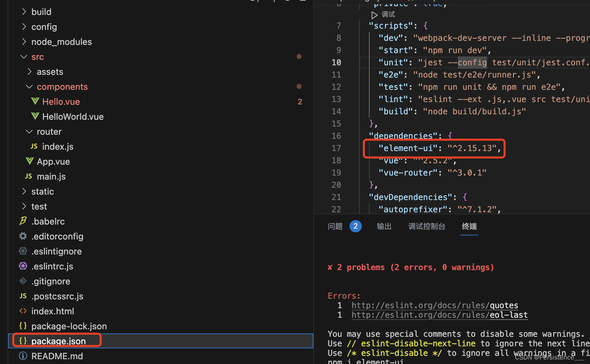Switch to the 输出 output tab
The height and width of the screenshot is (364, 590).
click(384, 226)
